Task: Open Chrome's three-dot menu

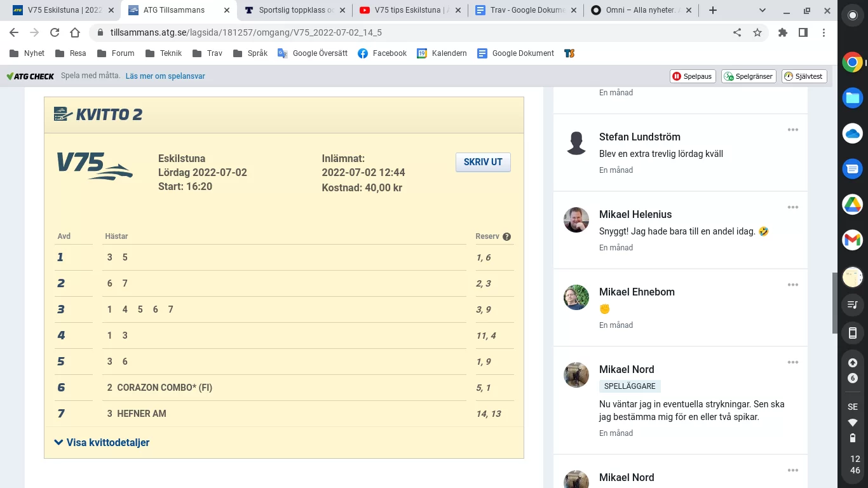Action: click(x=824, y=32)
